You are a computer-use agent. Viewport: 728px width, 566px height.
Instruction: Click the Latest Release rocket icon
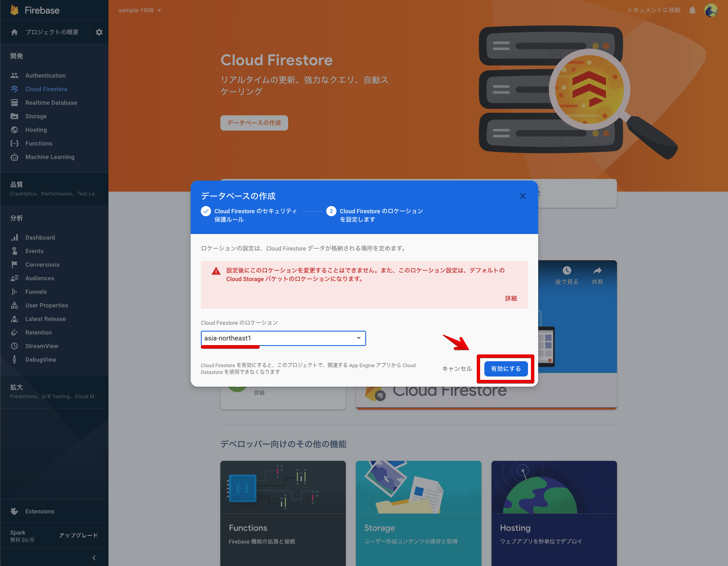click(14, 319)
